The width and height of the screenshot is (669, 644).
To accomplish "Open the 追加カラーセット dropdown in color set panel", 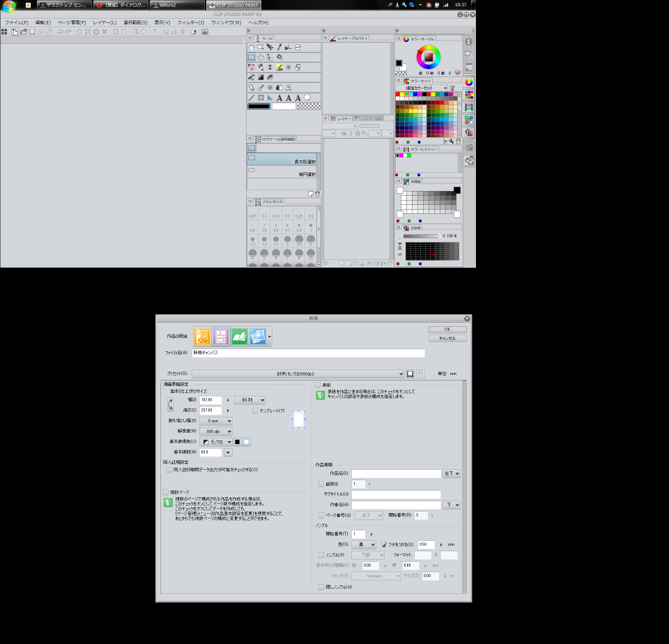I will [x=422, y=88].
